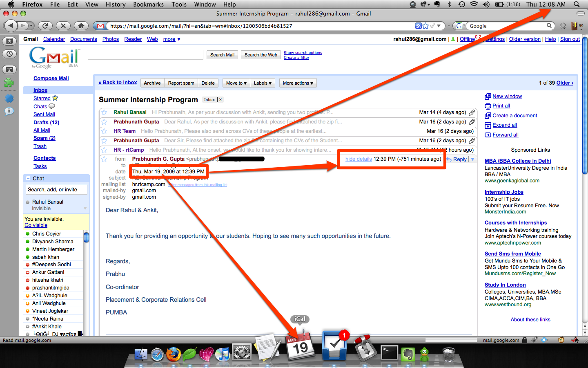Image resolution: width=588 pixels, height=368 pixels.
Task: Open the History menu
Action: [116, 4]
